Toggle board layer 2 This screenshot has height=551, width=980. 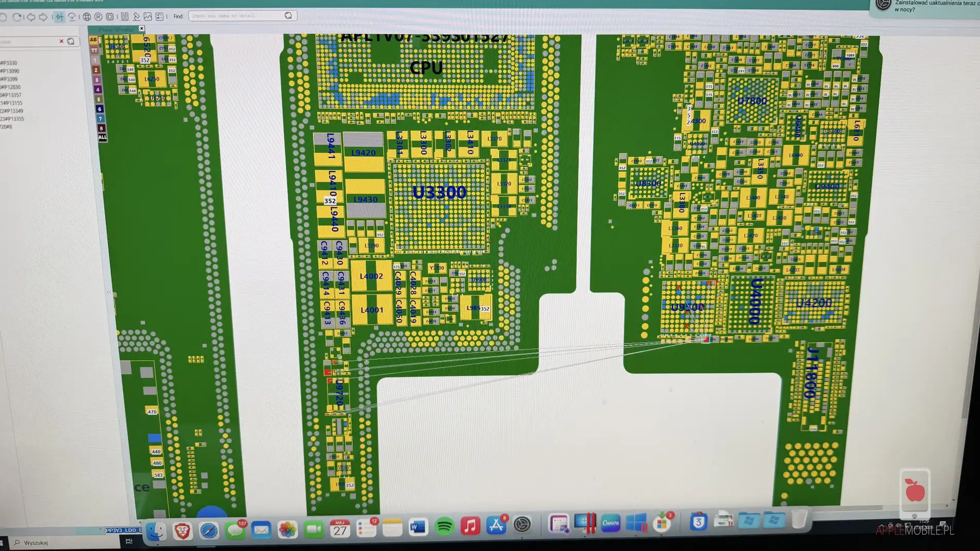pos(96,70)
